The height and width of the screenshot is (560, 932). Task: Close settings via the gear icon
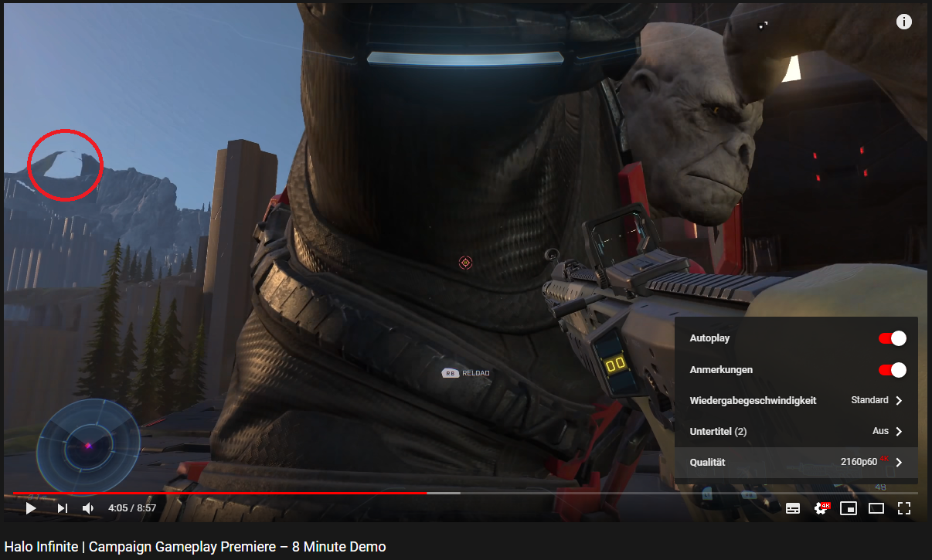821,508
